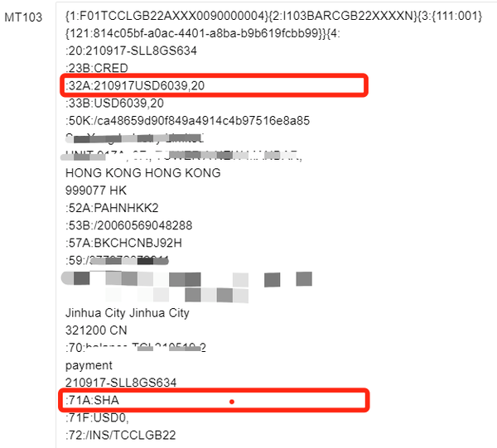Click the :53B:/20060569048288 line
Viewport: 497px width, 448px height.
tap(128, 225)
